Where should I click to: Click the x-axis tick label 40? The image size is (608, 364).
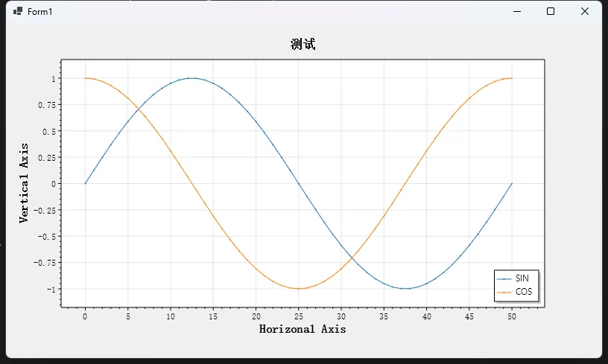426,316
